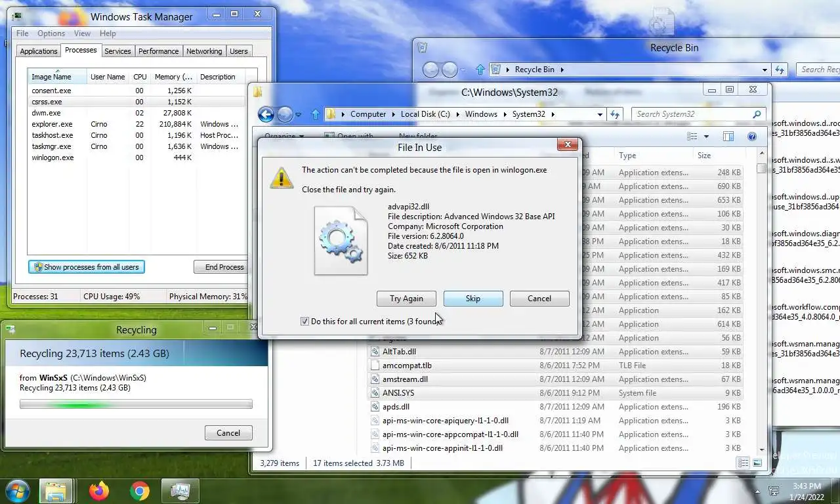Click forward arrow in Recycle Bin window
This screenshot has width=840, height=504.
450,70
